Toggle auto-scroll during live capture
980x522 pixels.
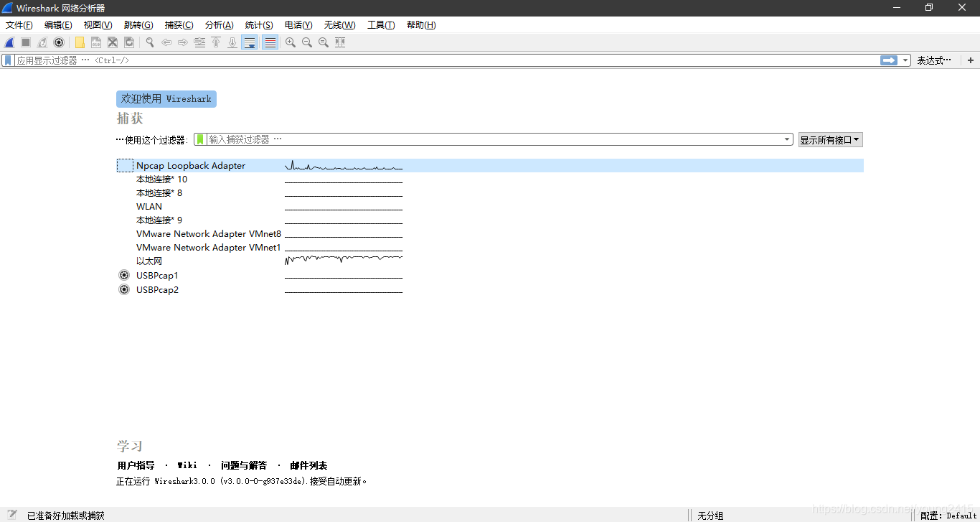click(x=250, y=42)
